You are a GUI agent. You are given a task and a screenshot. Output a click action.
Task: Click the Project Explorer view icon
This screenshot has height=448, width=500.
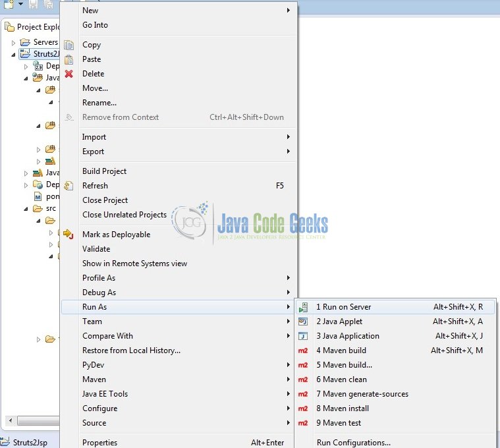click(x=10, y=27)
